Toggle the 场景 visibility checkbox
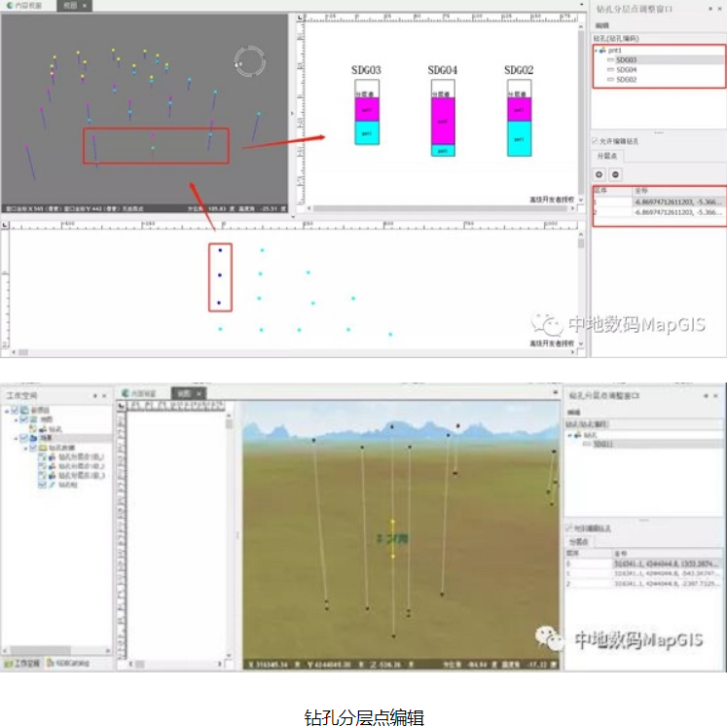Image resolution: width=727 pixels, height=728 pixels. (x=23, y=438)
